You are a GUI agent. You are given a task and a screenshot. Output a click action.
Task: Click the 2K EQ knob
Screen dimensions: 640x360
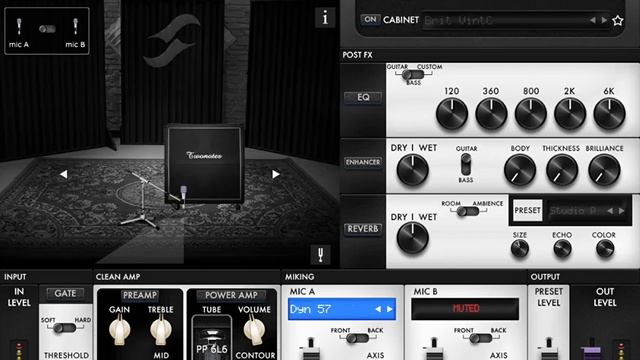pos(570,113)
